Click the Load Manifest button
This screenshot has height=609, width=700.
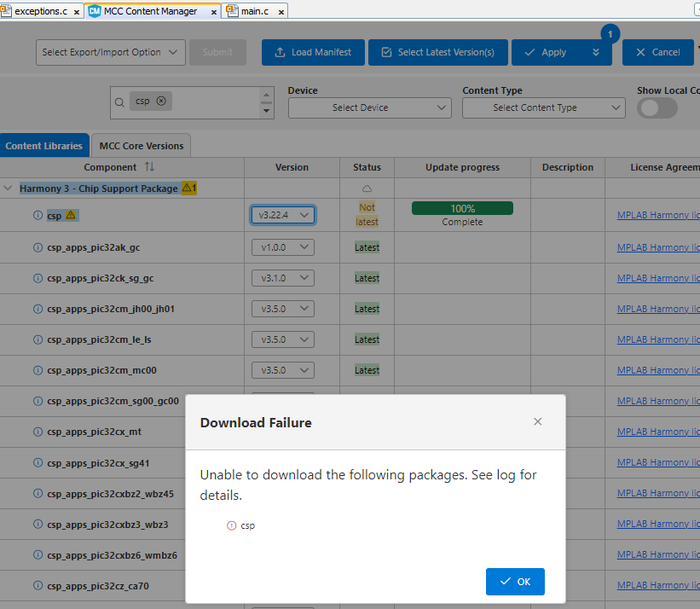tap(313, 52)
